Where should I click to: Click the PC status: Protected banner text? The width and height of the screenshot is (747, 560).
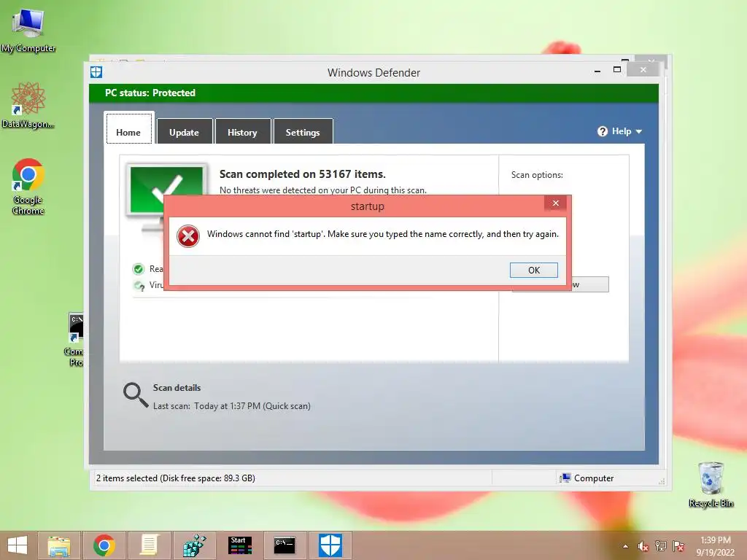click(150, 93)
